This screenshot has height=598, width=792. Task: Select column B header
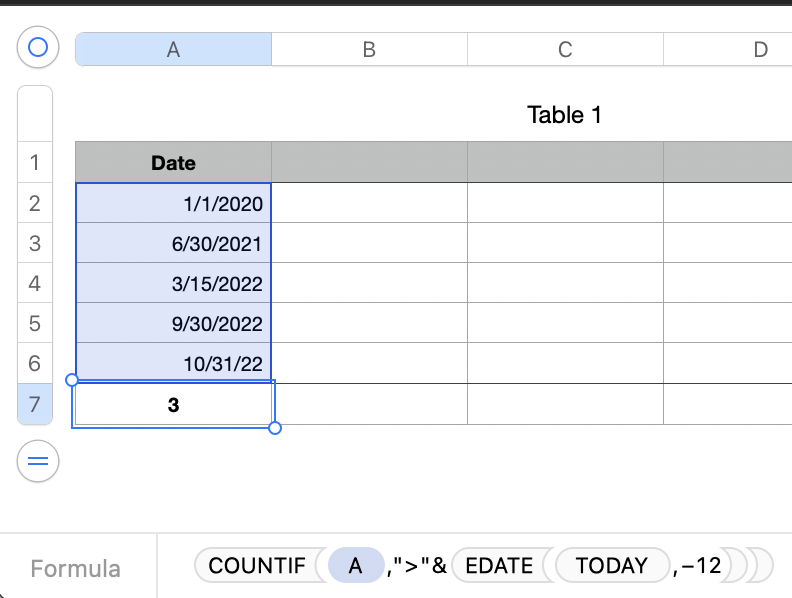pos(369,49)
